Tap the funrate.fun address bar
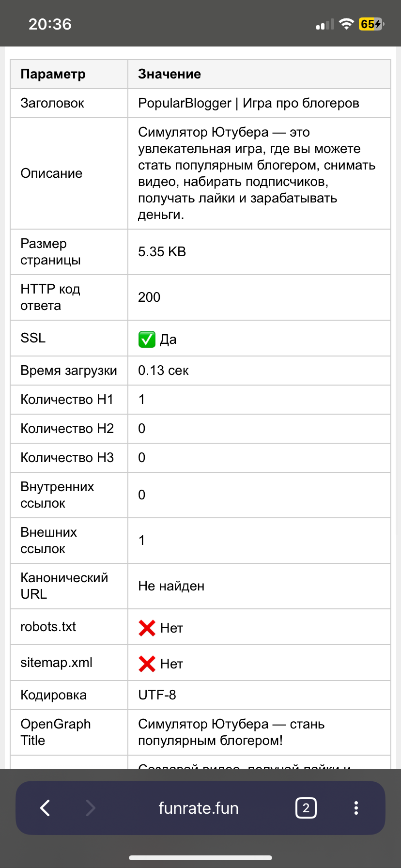 pos(199,808)
